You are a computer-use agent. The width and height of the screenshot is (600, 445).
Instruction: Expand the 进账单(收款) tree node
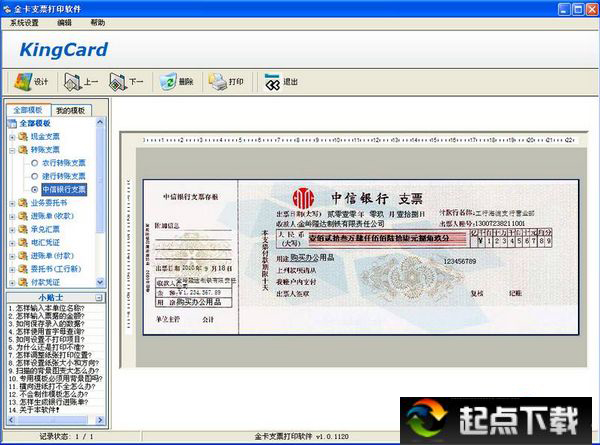(12, 217)
